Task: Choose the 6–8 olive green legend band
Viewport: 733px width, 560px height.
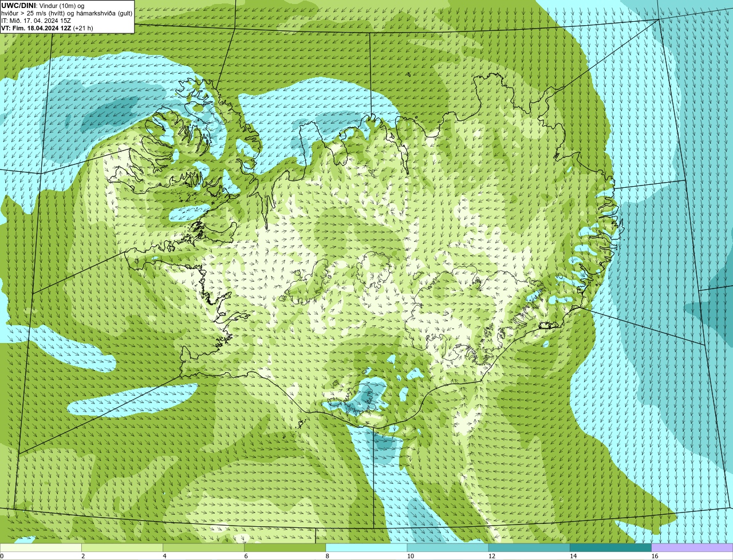Action: [285, 548]
